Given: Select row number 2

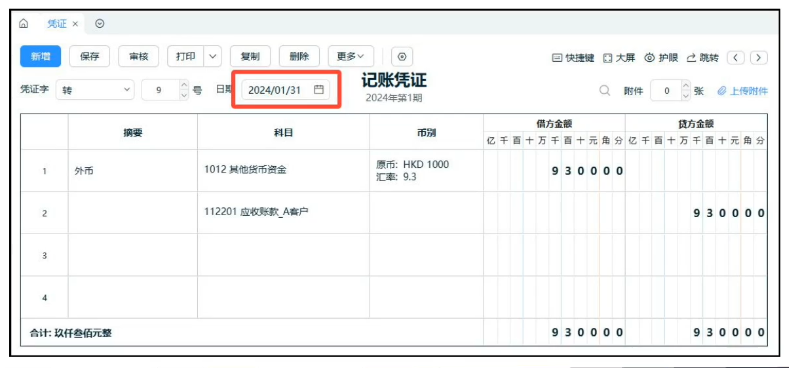Looking at the screenshot, I should point(44,213).
